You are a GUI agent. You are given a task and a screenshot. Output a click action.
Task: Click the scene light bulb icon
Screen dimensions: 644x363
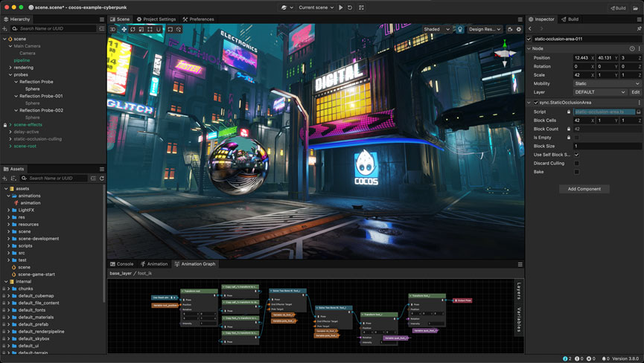[x=460, y=30]
